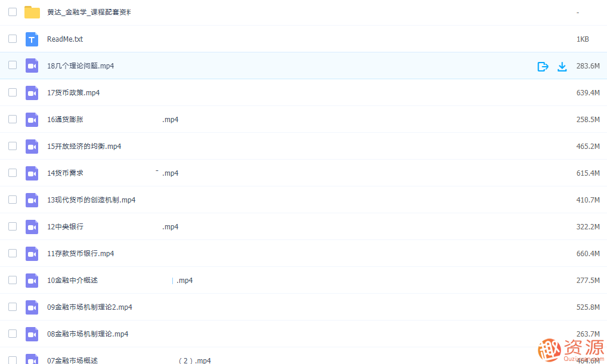This screenshot has width=607, height=364.
Task: Select checkbox of 09金融市场机制理论2.mp4
Action: (13, 307)
